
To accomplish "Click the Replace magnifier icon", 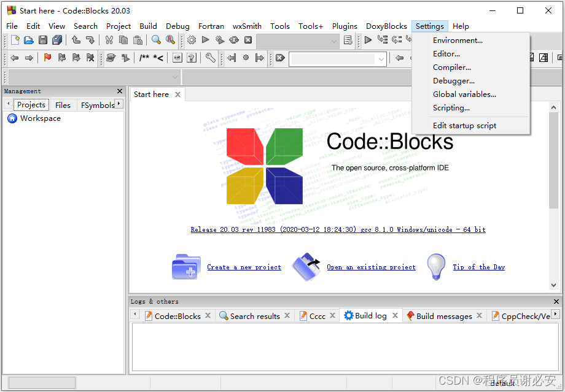I will pyautogui.click(x=171, y=40).
